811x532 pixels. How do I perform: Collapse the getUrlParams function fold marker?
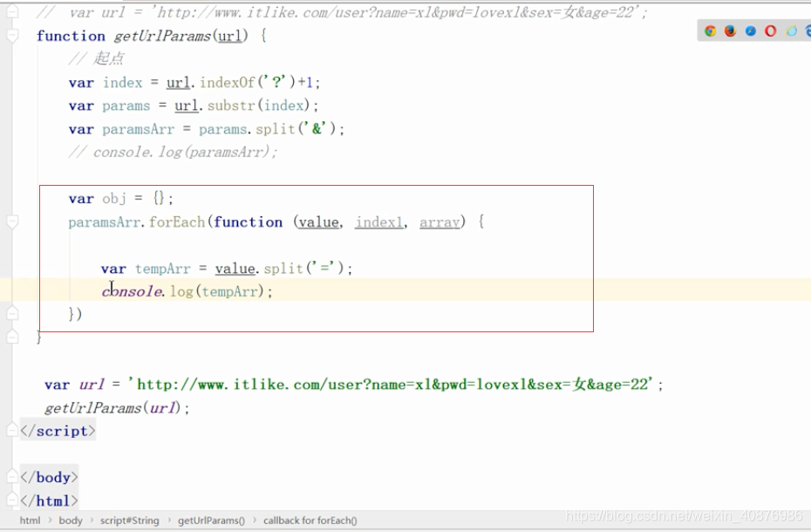(12, 35)
